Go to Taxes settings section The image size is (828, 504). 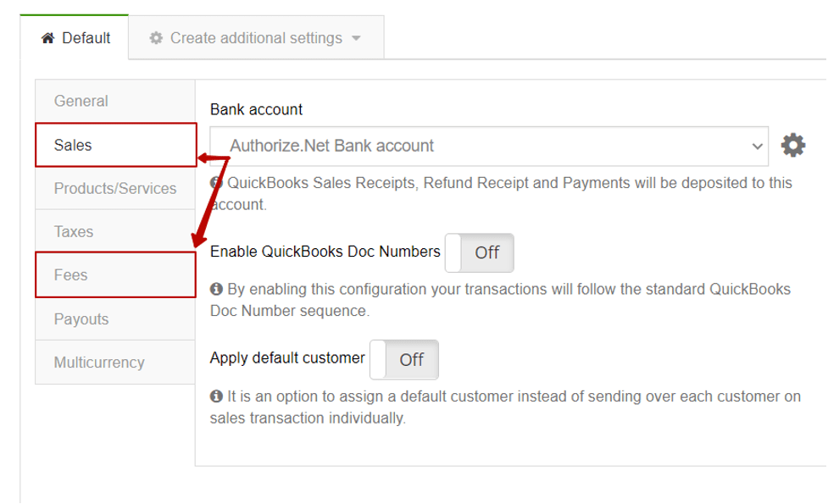pos(115,232)
